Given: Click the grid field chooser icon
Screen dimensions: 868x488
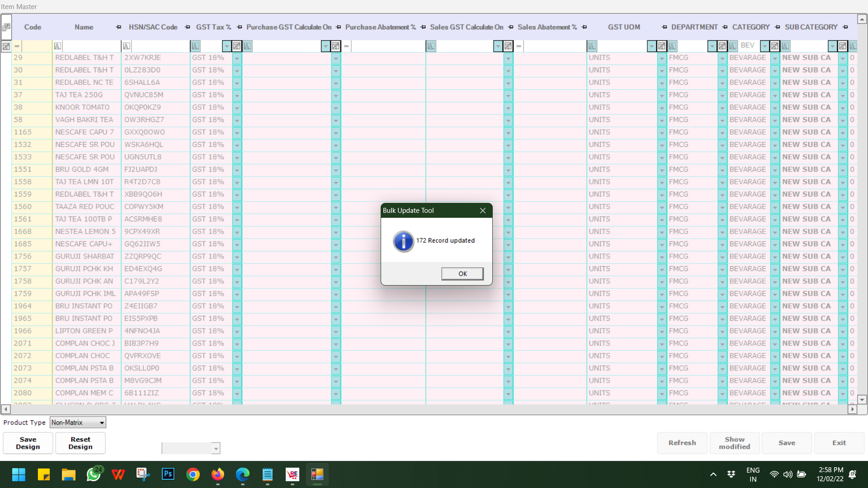Looking at the screenshot, I should (6, 27).
